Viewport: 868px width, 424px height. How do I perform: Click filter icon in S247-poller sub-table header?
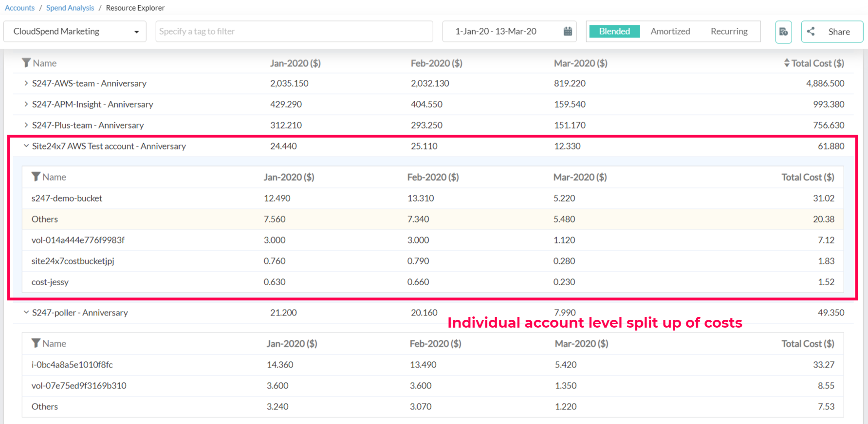36,343
